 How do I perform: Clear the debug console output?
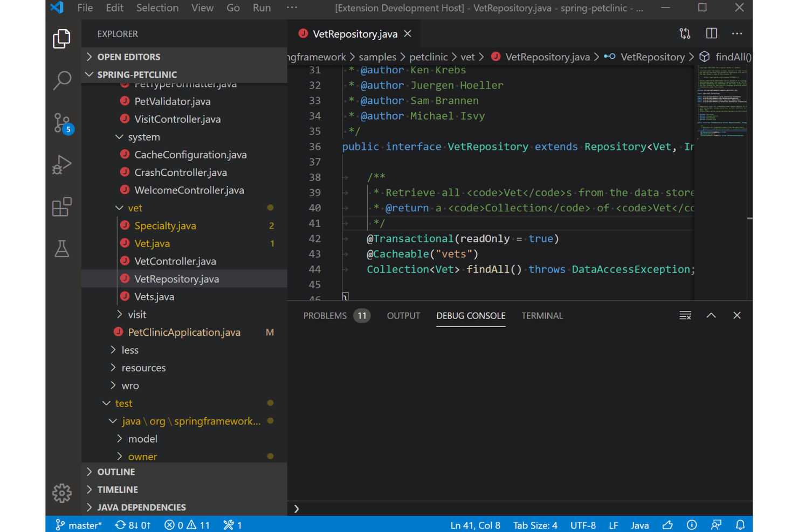[x=685, y=315]
